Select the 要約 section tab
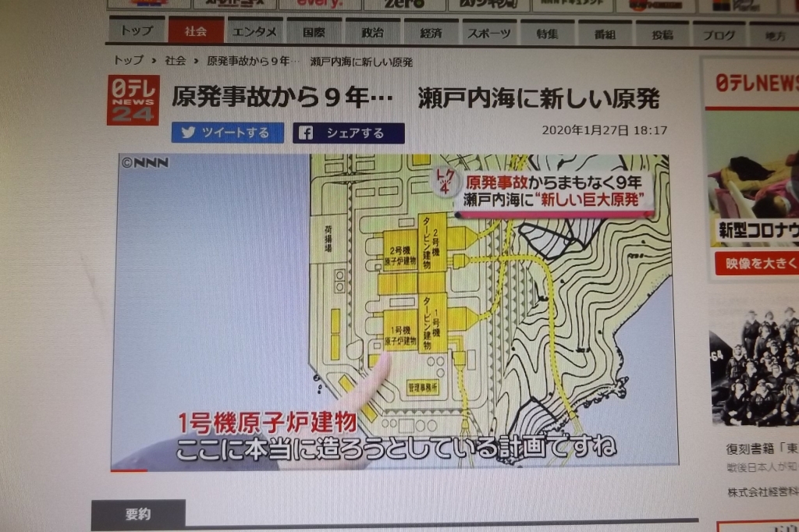The width and height of the screenshot is (799, 532). pos(138,515)
